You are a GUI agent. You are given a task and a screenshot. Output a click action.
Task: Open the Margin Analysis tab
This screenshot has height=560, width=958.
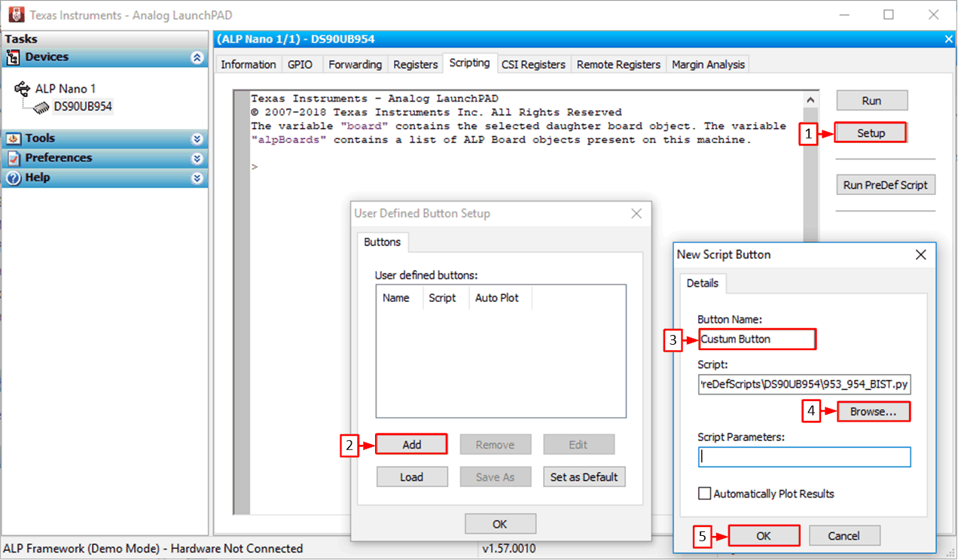pyautogui.click(x=707, y=65)
